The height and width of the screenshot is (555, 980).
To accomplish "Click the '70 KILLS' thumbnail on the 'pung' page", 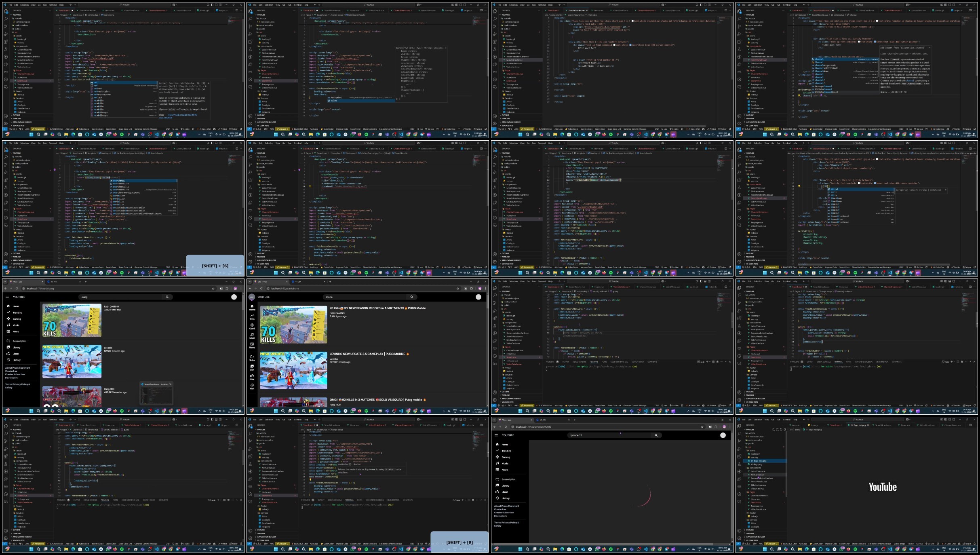I will point(72,320).
